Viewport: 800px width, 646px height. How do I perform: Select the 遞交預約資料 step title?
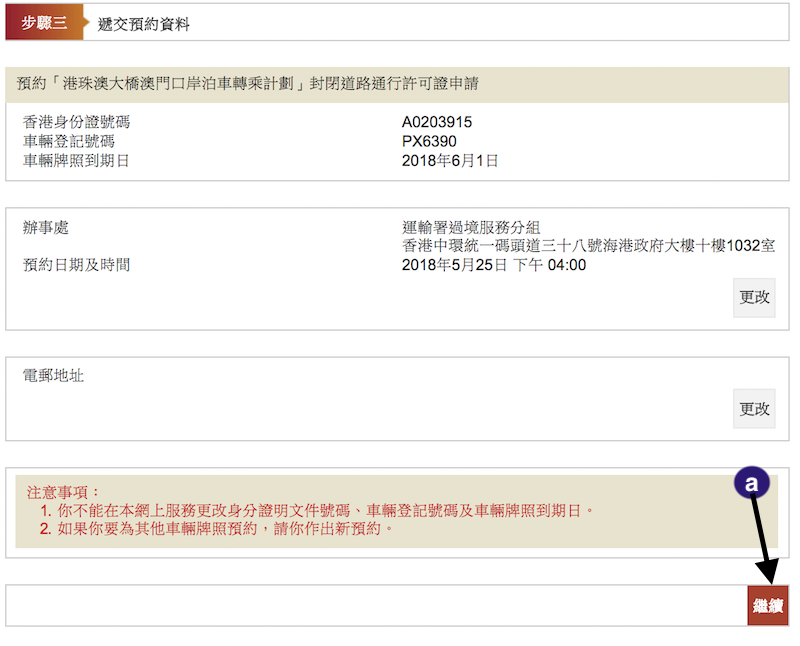143,25
